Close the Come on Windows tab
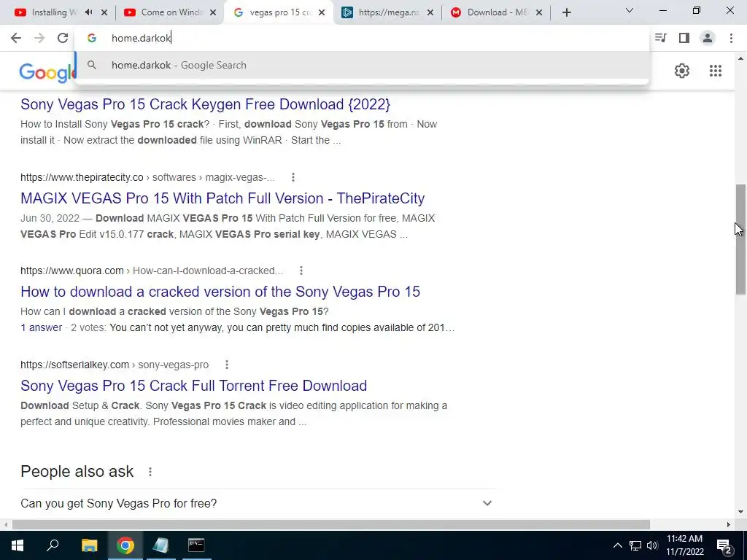 [213, 13]
